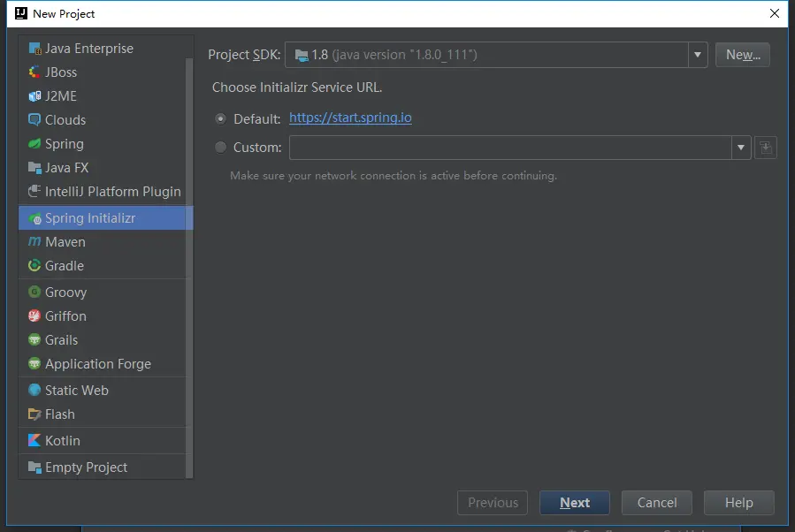Screen dimensions: 795x532
Task: Open the https://start.spring.io link
Action: coord(350,118)
